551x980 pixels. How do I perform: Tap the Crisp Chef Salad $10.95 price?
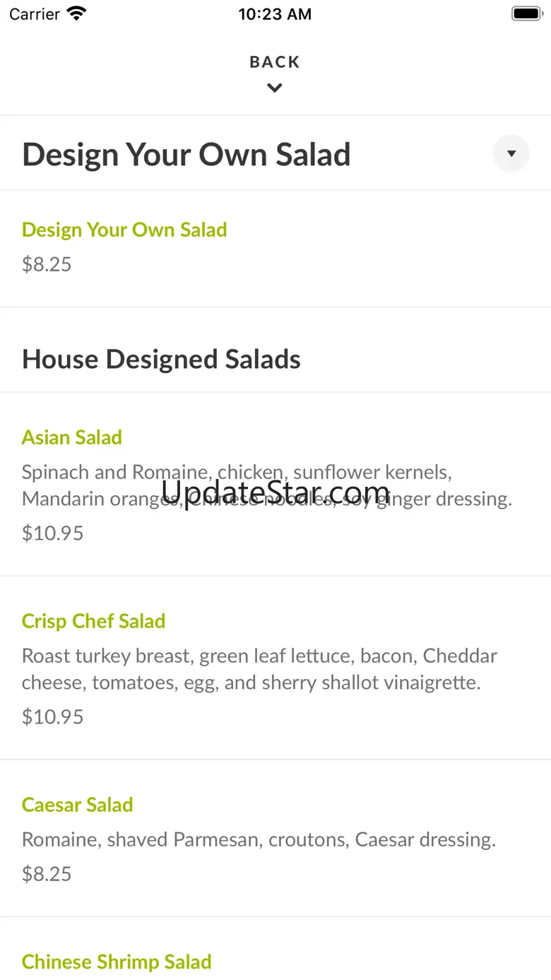(53, 716)
